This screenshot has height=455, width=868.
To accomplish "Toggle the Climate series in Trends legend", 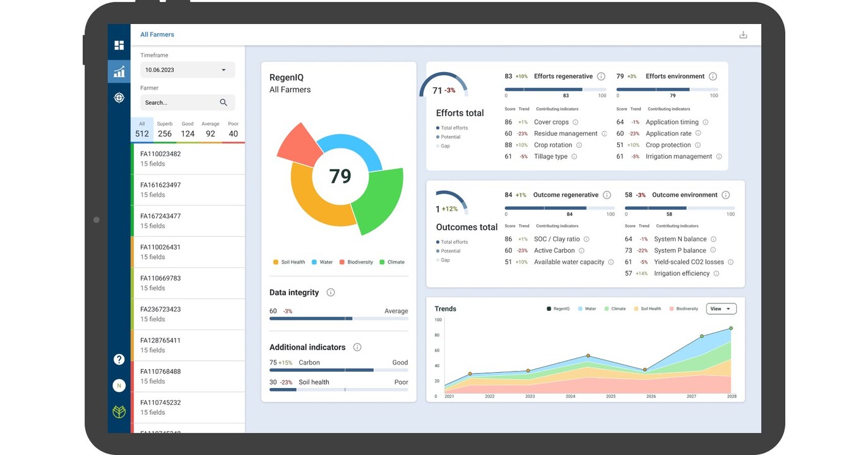I will [615, 309].
